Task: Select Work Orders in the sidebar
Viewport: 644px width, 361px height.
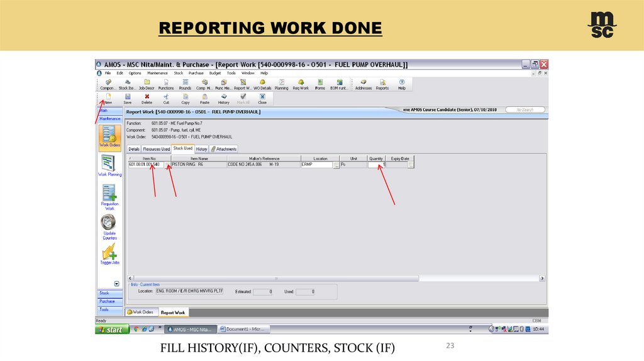Action: click(109, 136)
